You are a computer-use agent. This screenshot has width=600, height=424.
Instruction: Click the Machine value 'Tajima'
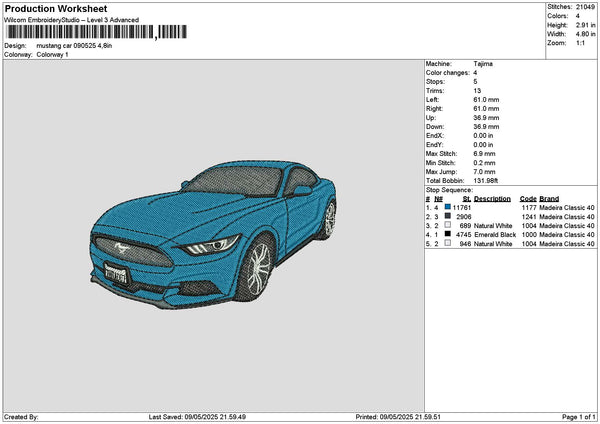[483, 63]
